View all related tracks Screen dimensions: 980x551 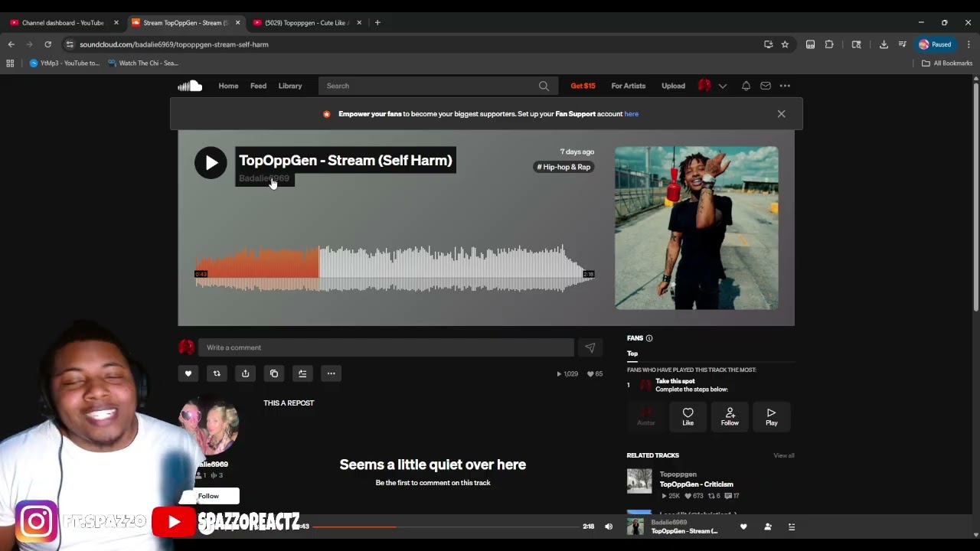click(x=784, y=455)
